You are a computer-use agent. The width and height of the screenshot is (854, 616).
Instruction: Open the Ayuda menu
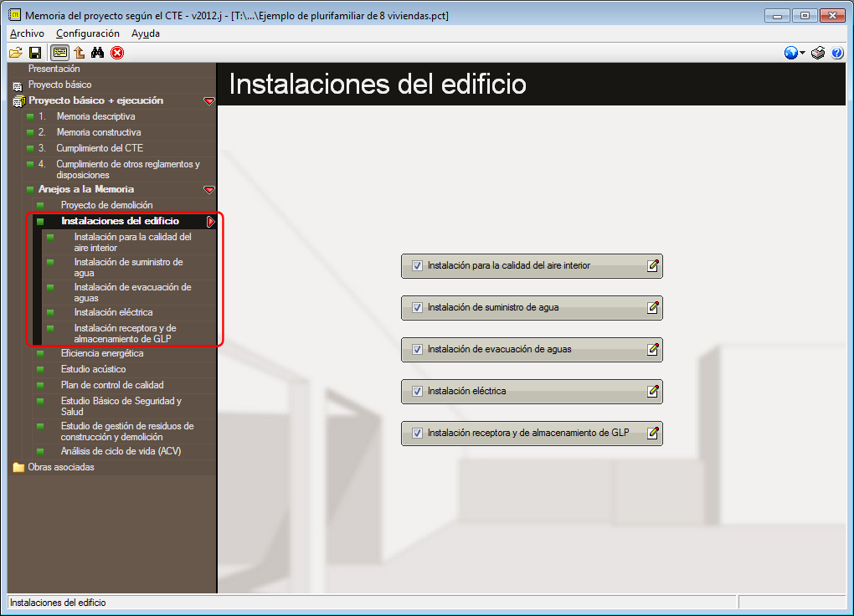[146, 33]
